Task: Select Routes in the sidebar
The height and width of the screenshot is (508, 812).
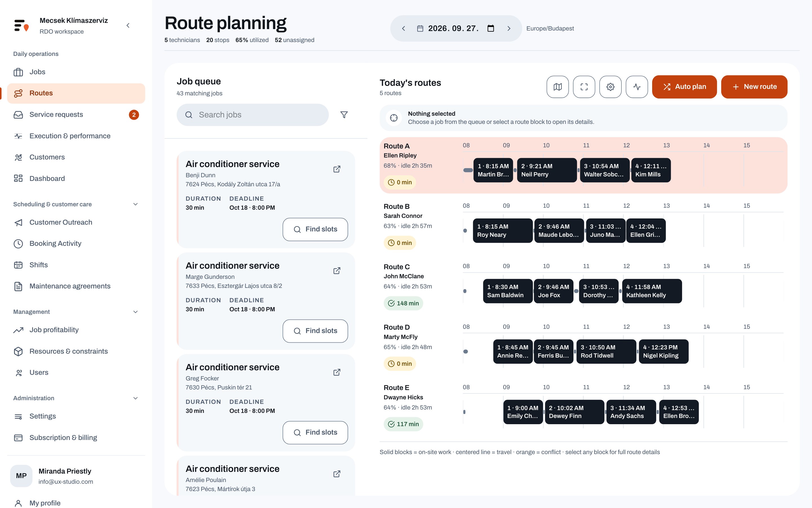Action: tap(76, 93)
